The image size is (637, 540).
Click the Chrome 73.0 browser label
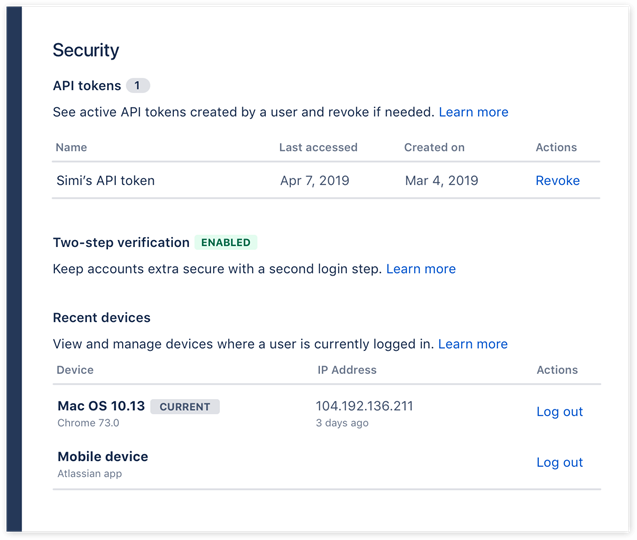pyautogui.click(x=88, y=423)
